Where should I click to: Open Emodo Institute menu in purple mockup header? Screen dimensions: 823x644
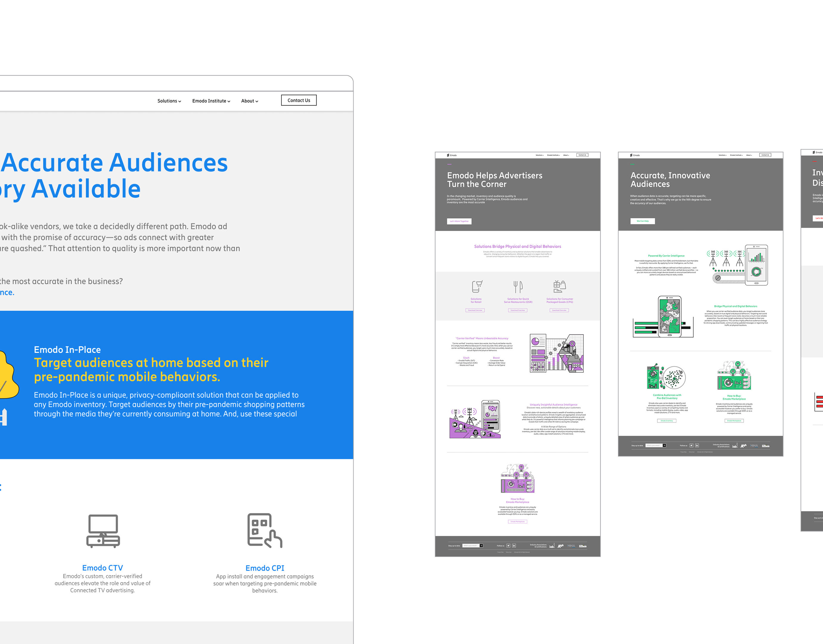[x=554, y=155]
